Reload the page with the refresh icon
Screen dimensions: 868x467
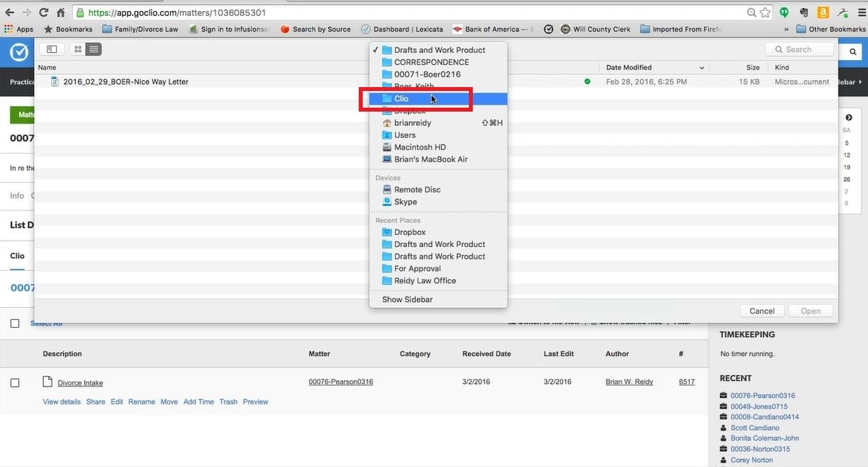pyautogui.click(x=43, y=13)
